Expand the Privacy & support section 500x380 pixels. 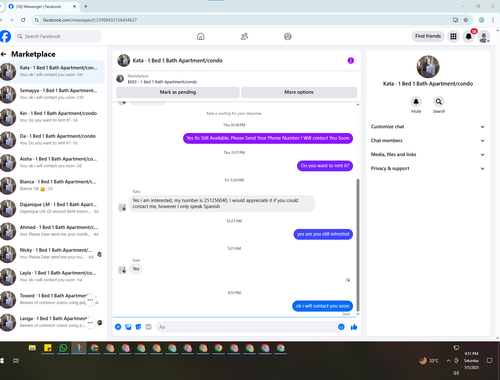[428, 168]
